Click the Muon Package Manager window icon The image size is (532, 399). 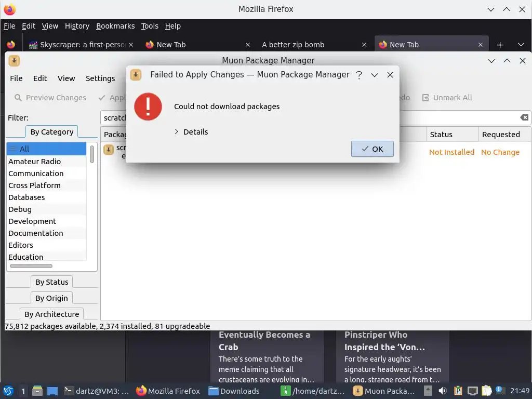(x=14, y=61)
